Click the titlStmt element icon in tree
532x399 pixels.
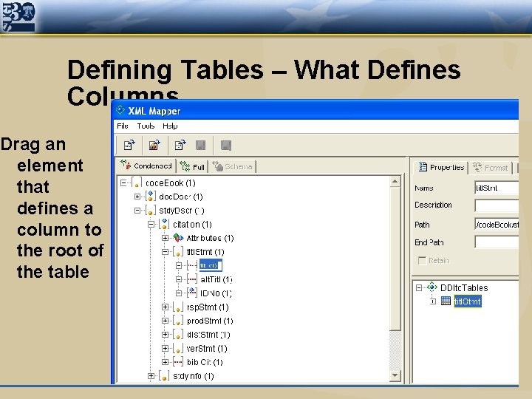(178, 252)
